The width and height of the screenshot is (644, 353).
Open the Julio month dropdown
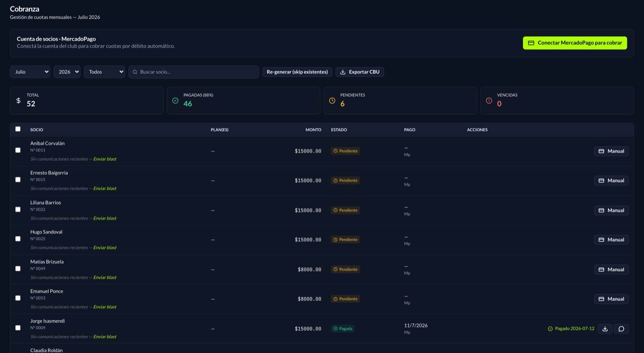pos(30,72)
